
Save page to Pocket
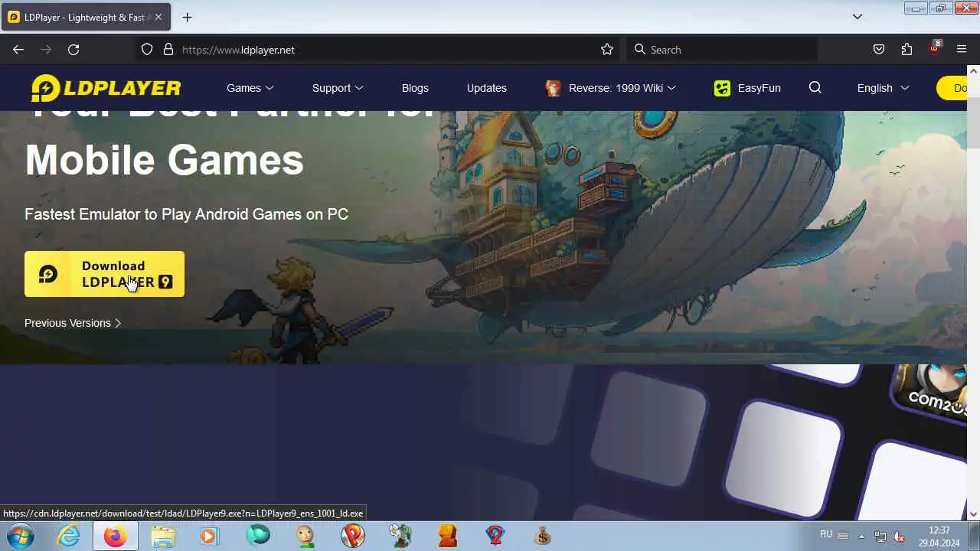[879, 50]
